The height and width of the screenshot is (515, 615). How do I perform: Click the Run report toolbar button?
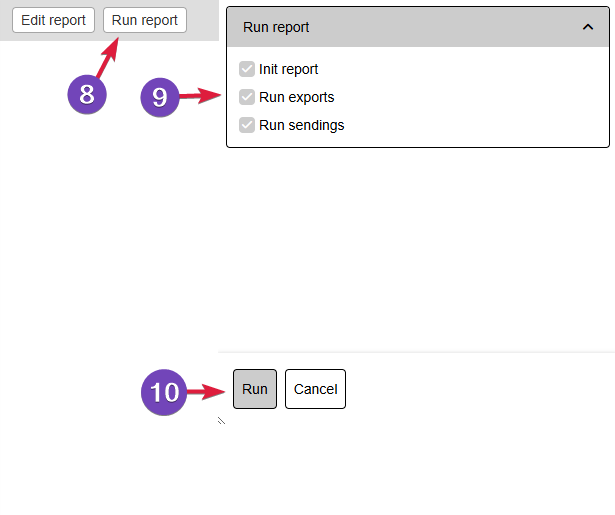[x=145, y=20]
